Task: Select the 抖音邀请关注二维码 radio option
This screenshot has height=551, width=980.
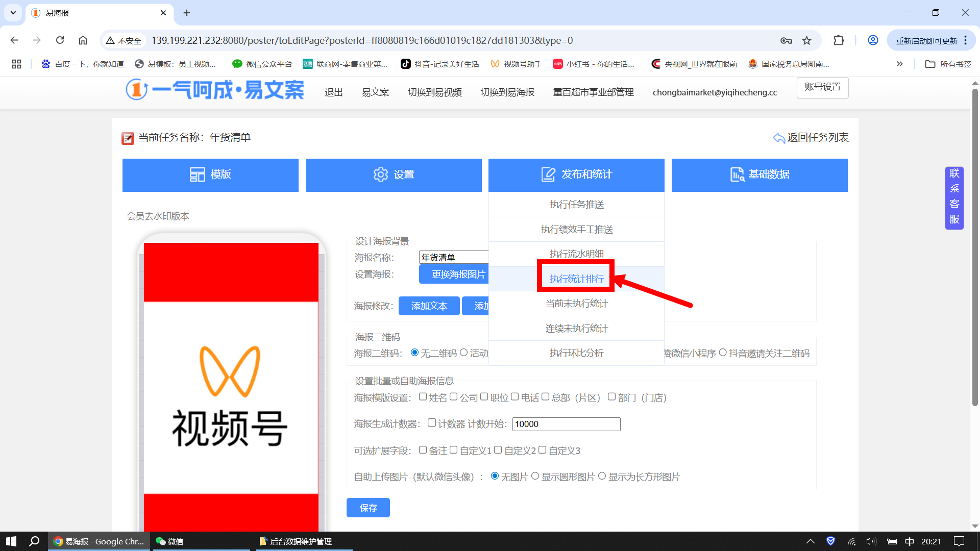Action: click(723, 353)
